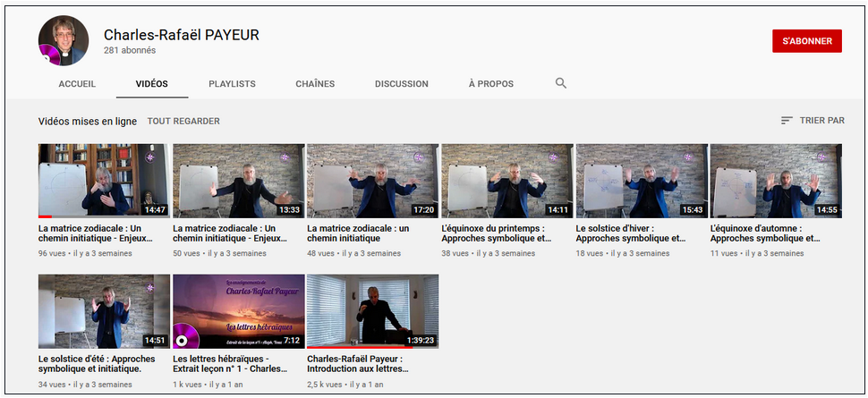
Task: Click the 15:43 duration badge
Action: tap(693, 210)
